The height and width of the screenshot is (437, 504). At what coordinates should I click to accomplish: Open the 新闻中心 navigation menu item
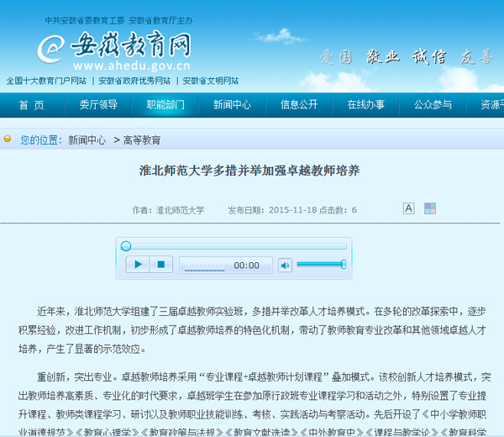[x=232, y=105]
